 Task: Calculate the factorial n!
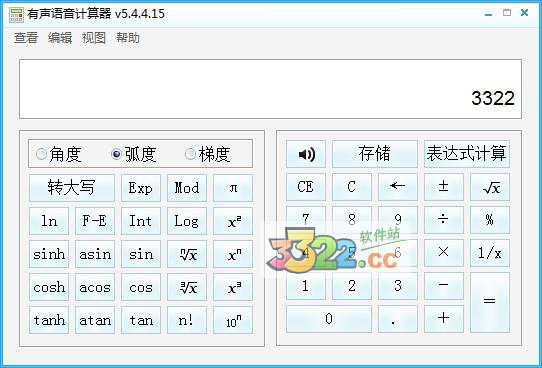187,320
